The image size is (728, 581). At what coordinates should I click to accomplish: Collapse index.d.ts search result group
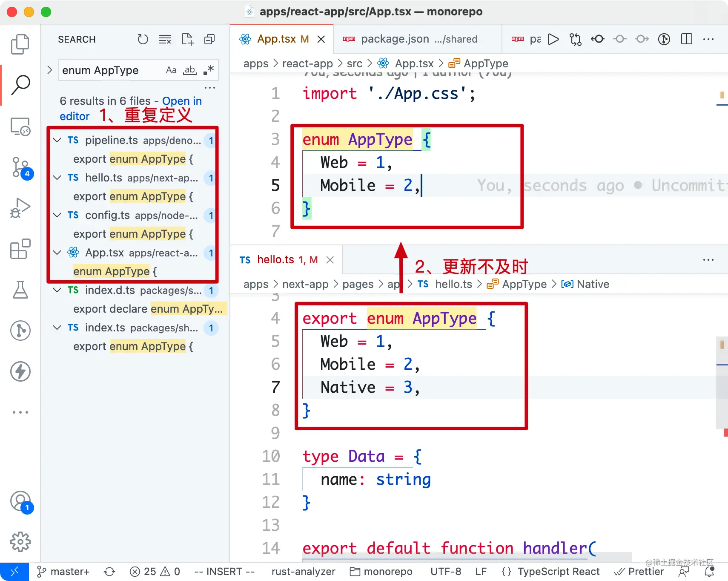[x=57, y=290]
